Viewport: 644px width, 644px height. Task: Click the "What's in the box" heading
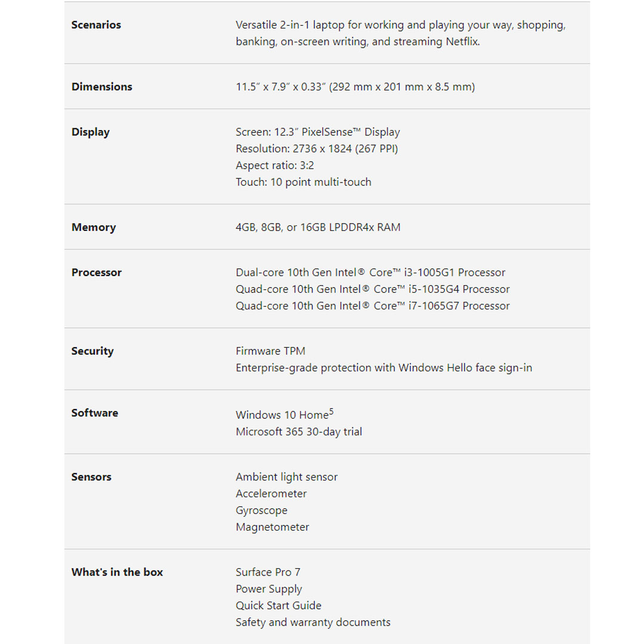[117, 572]
